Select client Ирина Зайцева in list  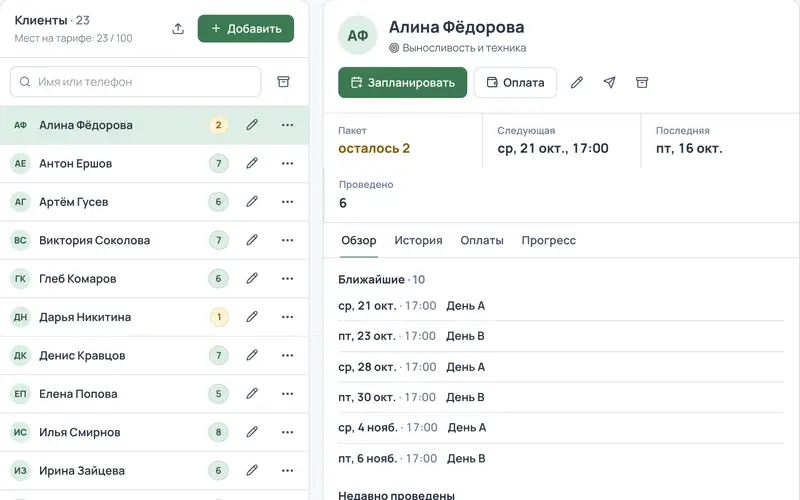[x=154, y=470]
